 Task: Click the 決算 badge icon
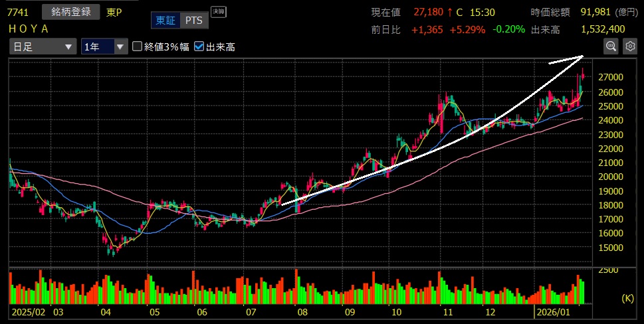[x=218, y=11]
